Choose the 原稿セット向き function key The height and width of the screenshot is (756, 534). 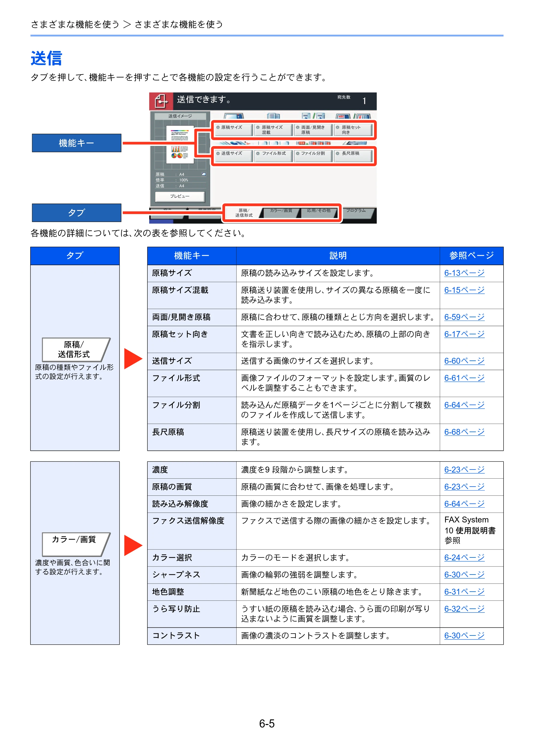tap(353, 130)
